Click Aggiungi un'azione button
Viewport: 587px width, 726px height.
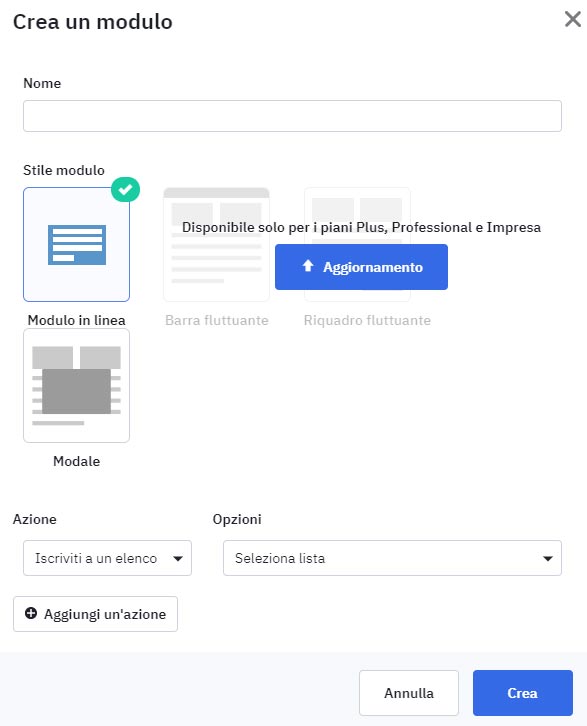[95, 614]
